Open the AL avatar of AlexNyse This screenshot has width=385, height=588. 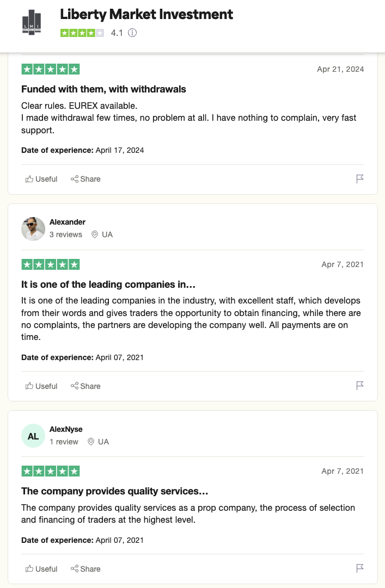(x=33, y=436)
